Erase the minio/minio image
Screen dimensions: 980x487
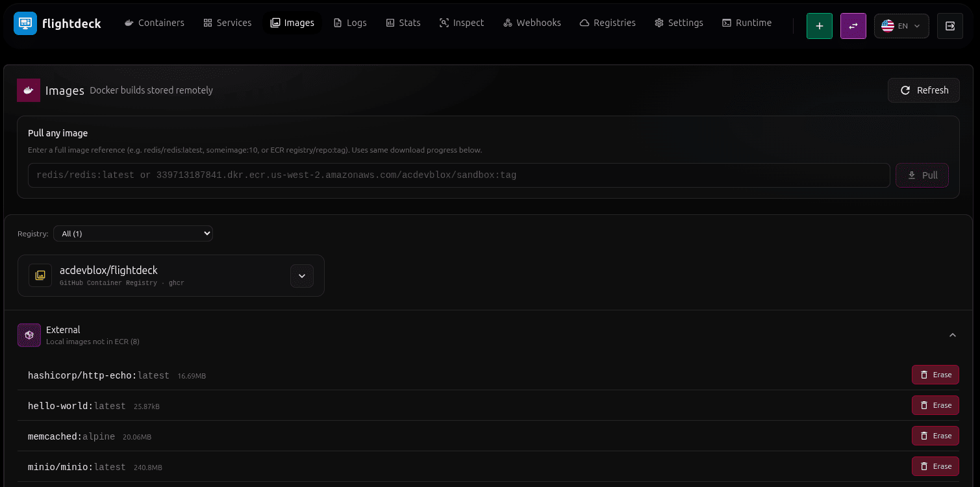click(x=935, y=466)
